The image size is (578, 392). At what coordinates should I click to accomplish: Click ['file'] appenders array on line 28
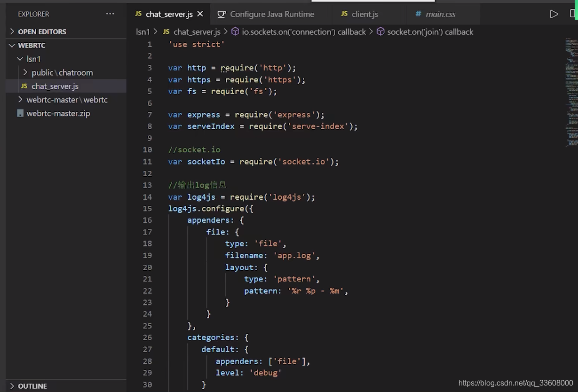(x=286, y=361)
